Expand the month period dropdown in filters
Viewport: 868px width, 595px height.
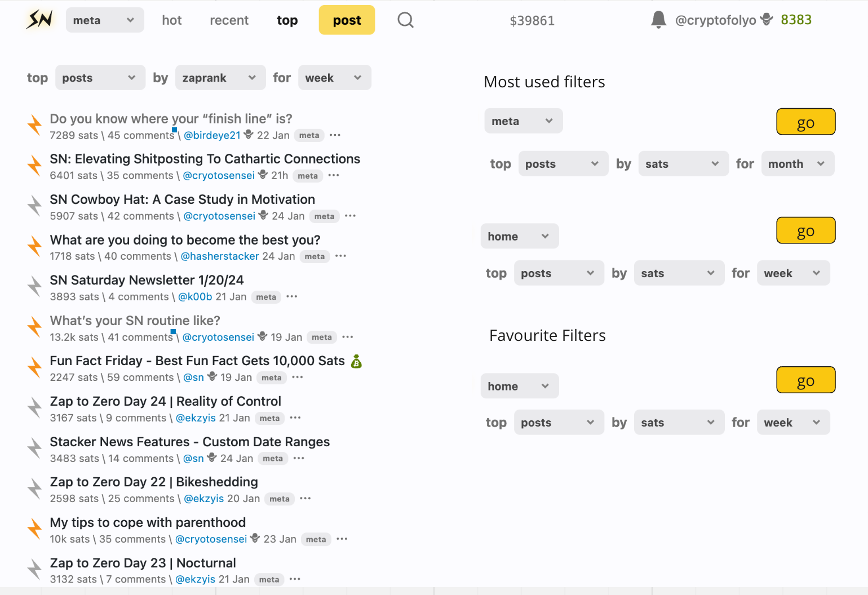[x=797, y=164]
